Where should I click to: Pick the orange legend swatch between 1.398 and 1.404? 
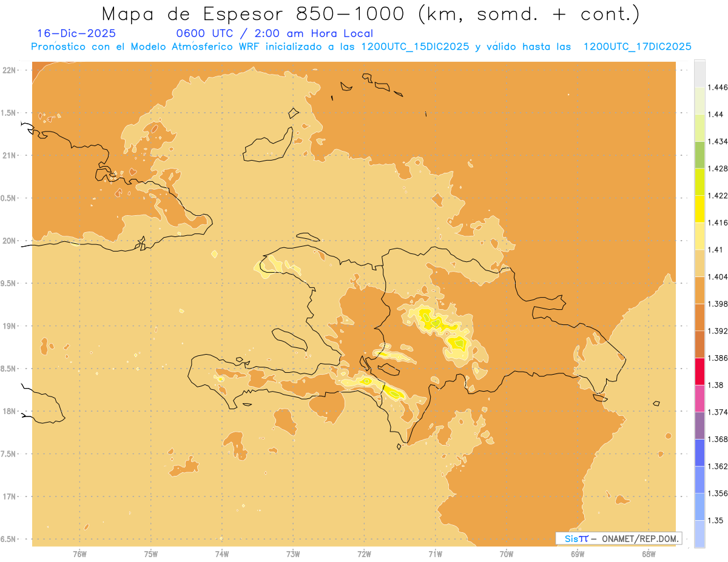pos(699,290)
